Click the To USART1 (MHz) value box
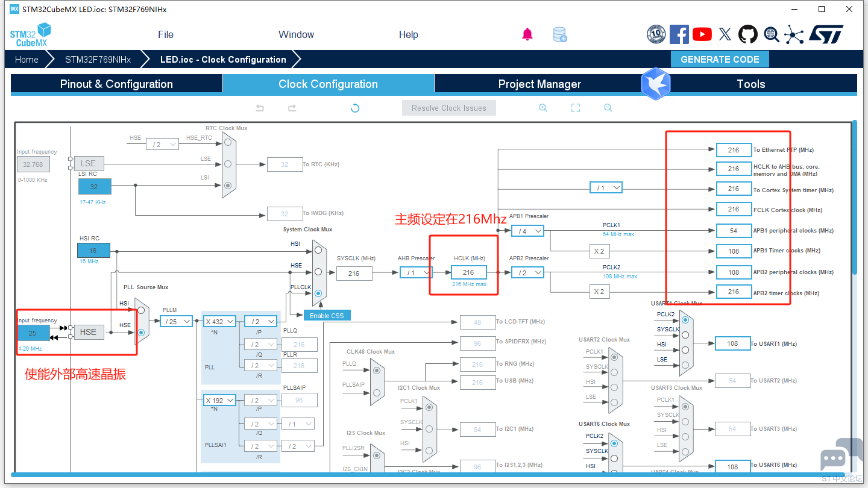The image size is (868, 488). (732, 343)
